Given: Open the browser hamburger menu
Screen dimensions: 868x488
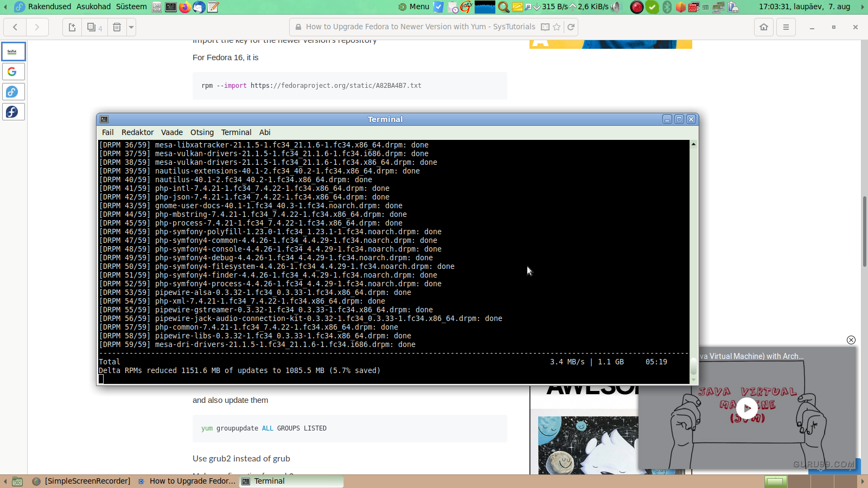Looking at the screenshot, I should coord(786,27).
